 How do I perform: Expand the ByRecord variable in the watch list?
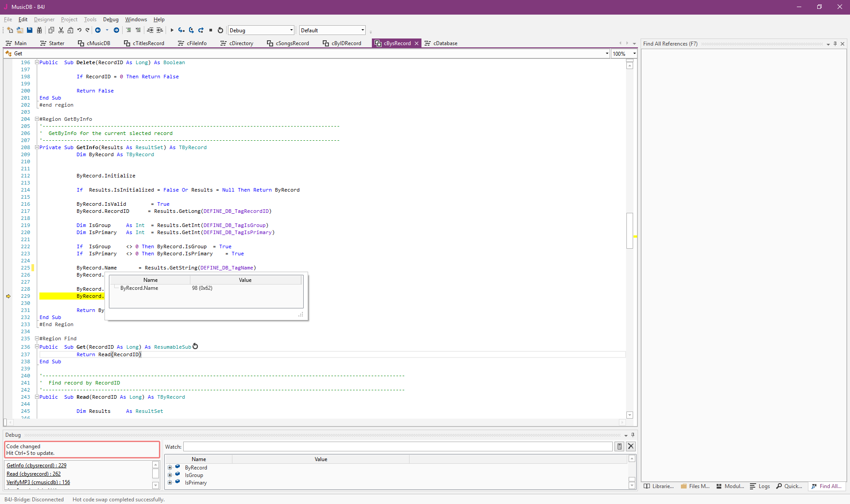170,467
